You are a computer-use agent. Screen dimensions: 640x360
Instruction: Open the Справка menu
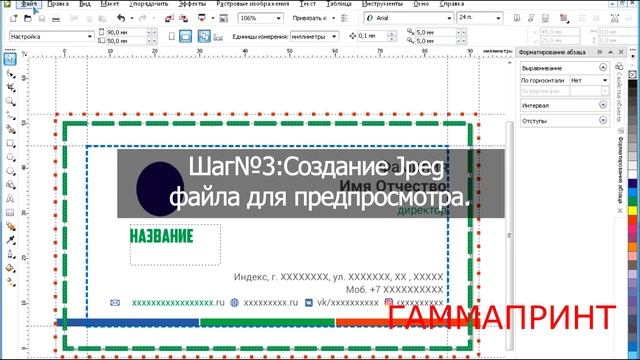[452, 4]
